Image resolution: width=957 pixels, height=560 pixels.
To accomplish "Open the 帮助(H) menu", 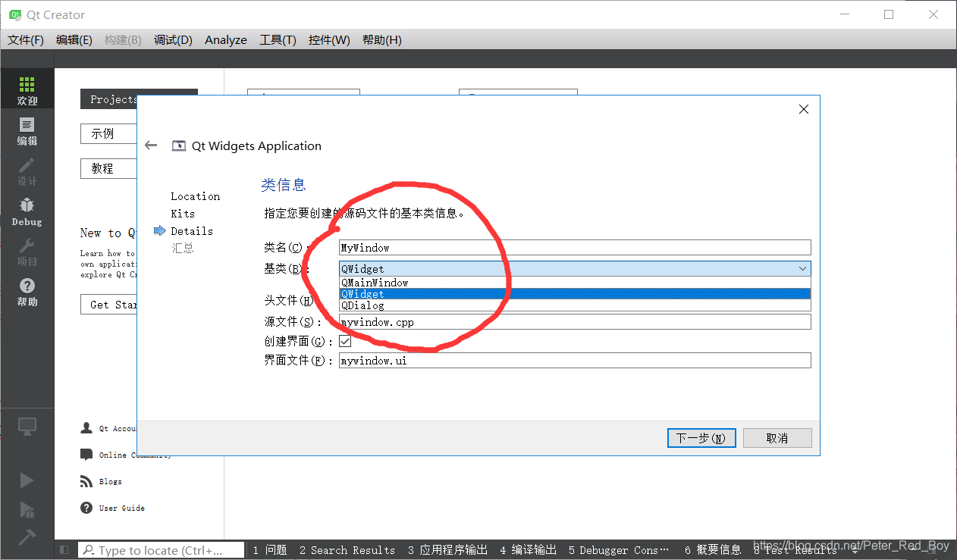I will point(382,39).
